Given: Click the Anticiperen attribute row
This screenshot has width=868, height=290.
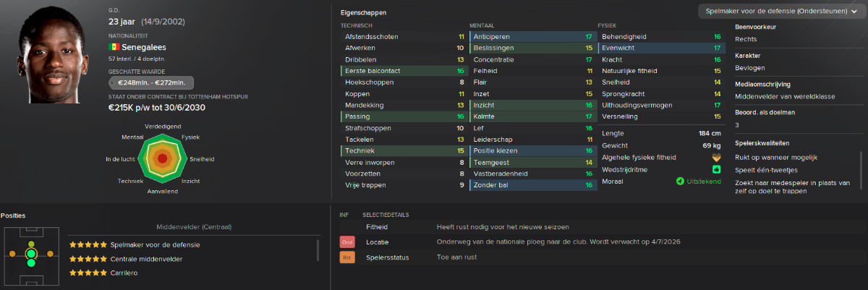Looking at the screenshot, I should (x=532, y=36).
